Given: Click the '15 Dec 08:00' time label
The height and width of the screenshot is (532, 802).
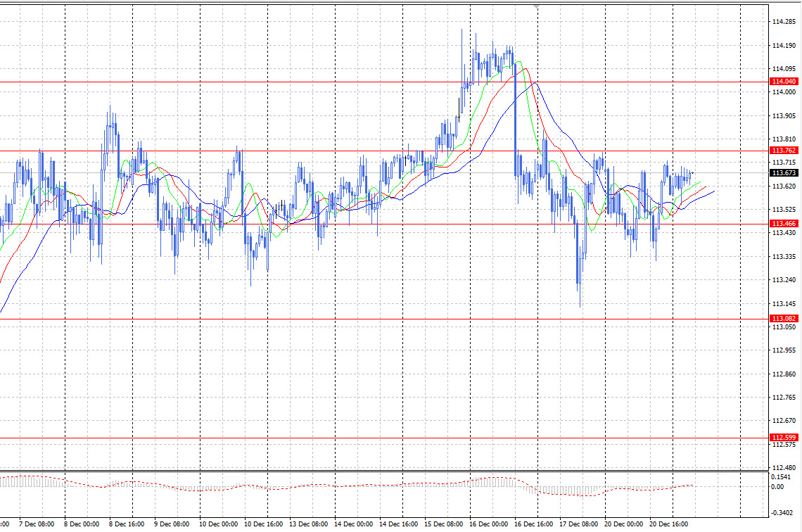Looking at the screenshot, I should (x=443, y=524).
